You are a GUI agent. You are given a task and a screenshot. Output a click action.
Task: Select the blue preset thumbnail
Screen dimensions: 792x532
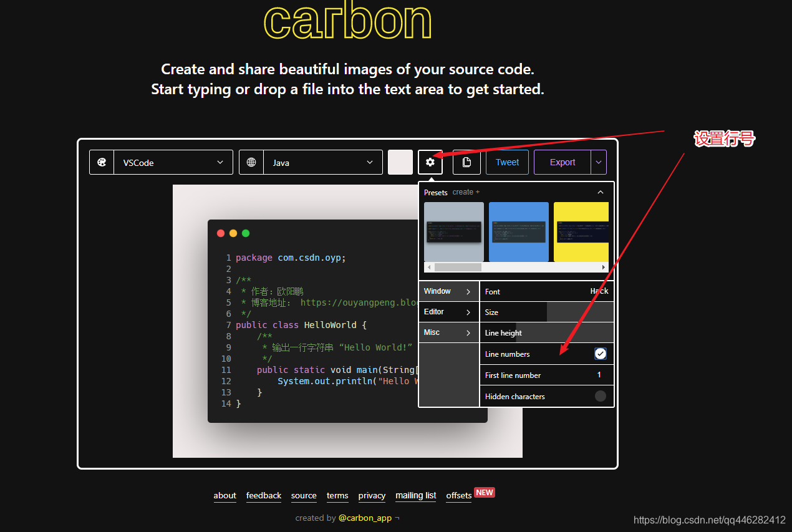[519, 232]
